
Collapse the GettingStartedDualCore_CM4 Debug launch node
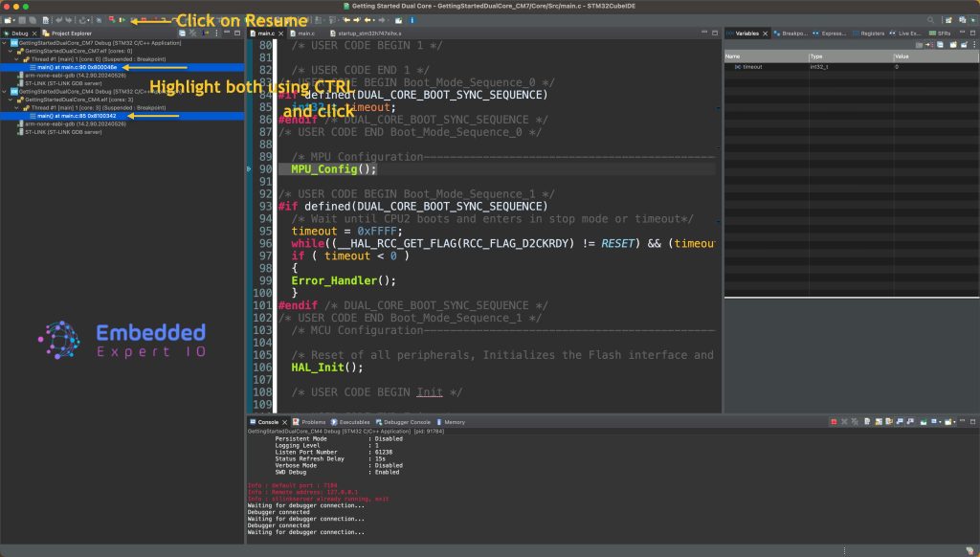pyautogui.click(x=4, y=91)
